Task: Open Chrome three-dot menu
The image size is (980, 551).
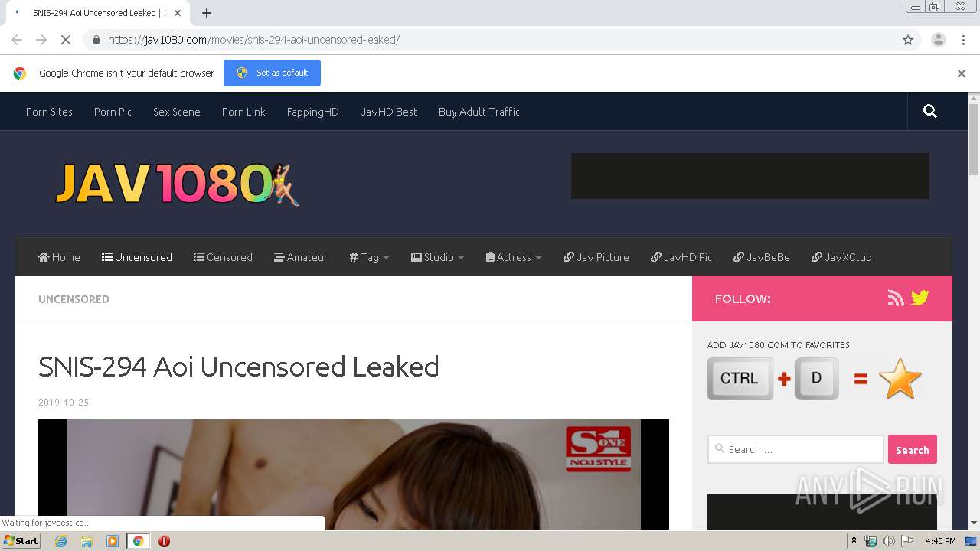Action: coord(963,40)
